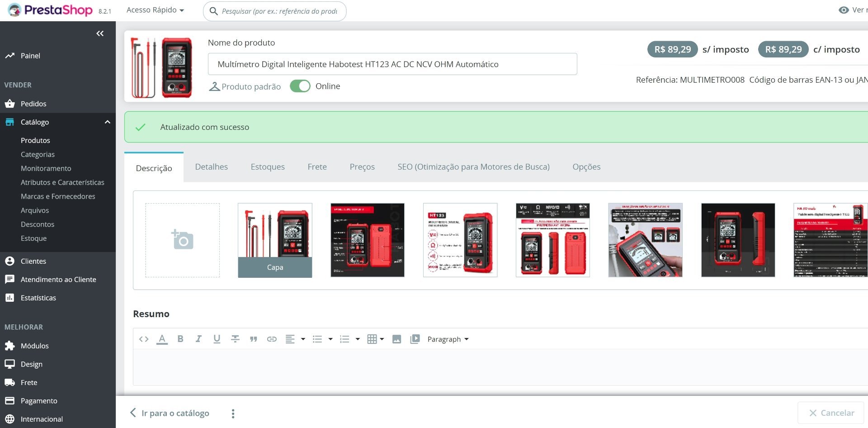Open Atributos e Características submenu item
Image resolution: width=868 pixels, height=428 pixels.
62,182
